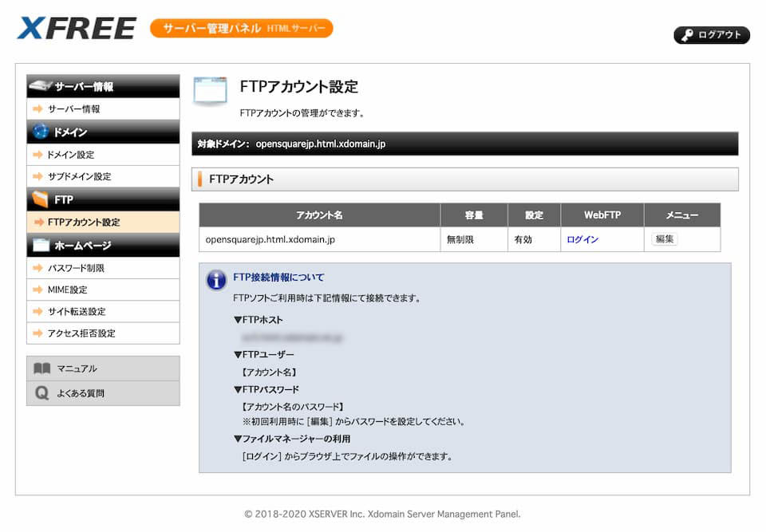Go to サブドメイン設定 in the sidebar
The width and height of the screenshot is (766, 532).
click(x=79, y=176)
